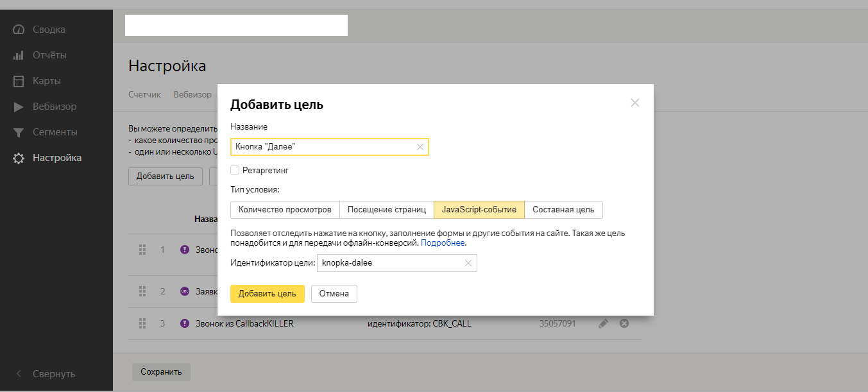
Task: Click the Настройка page heading
Action: point(167,65)
